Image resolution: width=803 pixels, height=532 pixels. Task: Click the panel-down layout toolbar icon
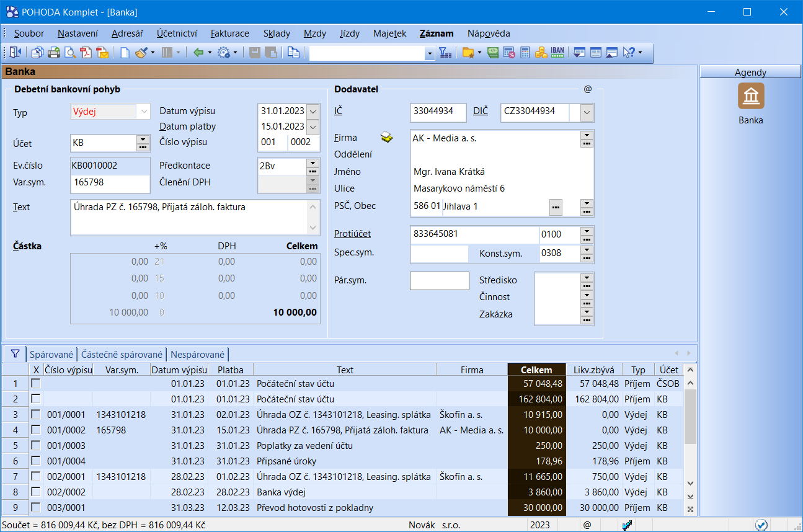point(580,53)
